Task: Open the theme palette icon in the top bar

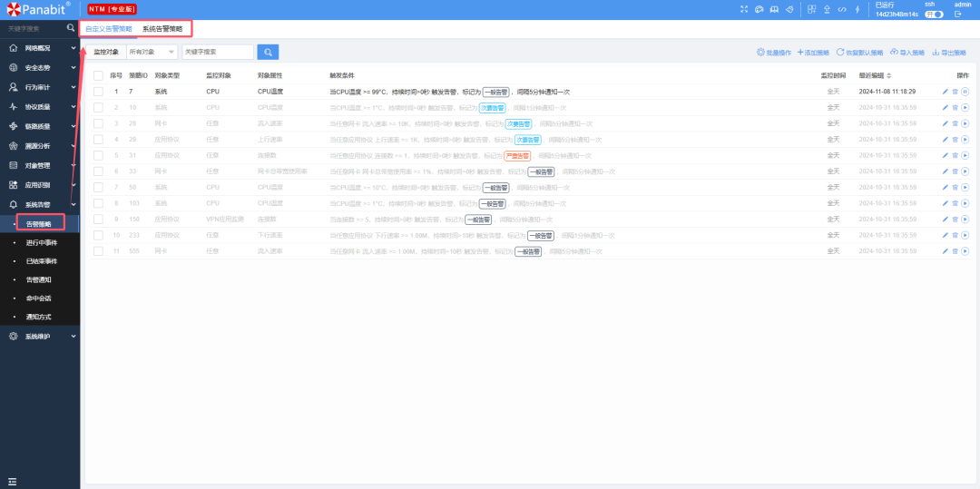Action: click(759, 9)
